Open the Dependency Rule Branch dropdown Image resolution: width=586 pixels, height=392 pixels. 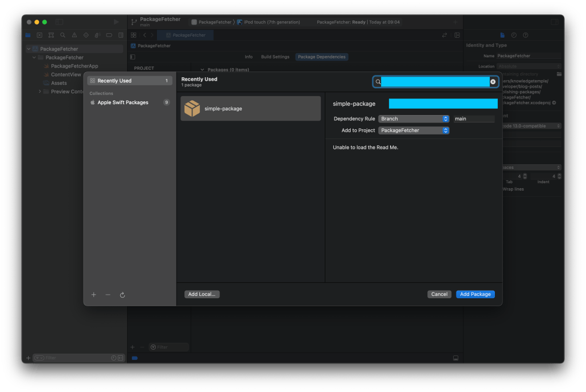(414, 119)
